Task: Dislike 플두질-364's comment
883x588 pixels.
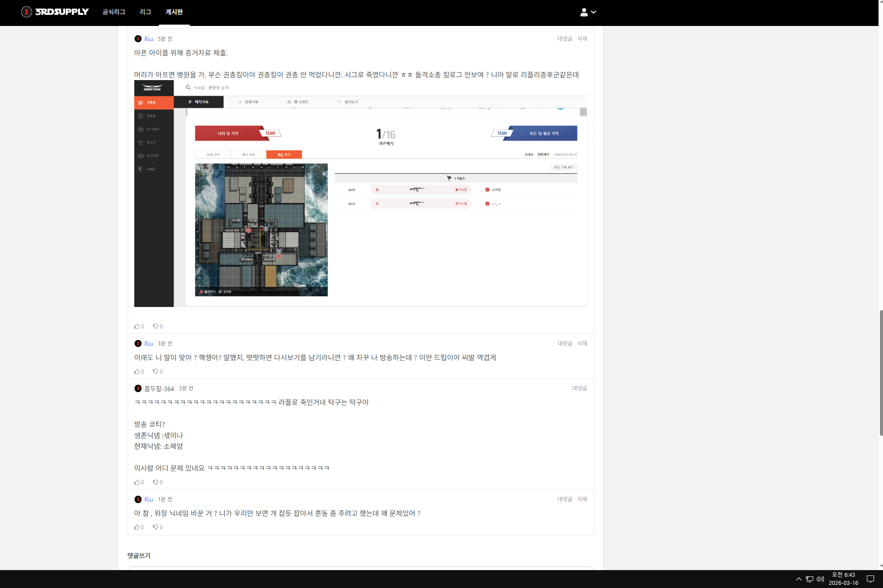Action: coord(156,482)
